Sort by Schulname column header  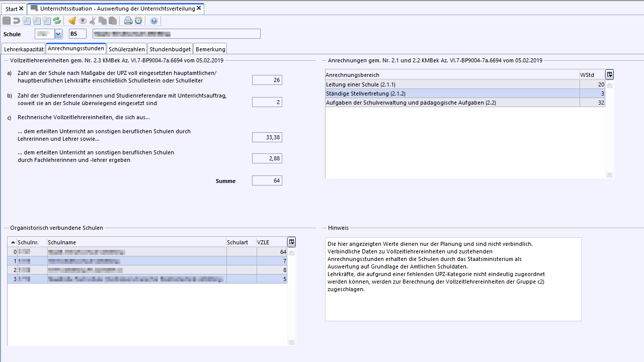[x=137, y=242]
